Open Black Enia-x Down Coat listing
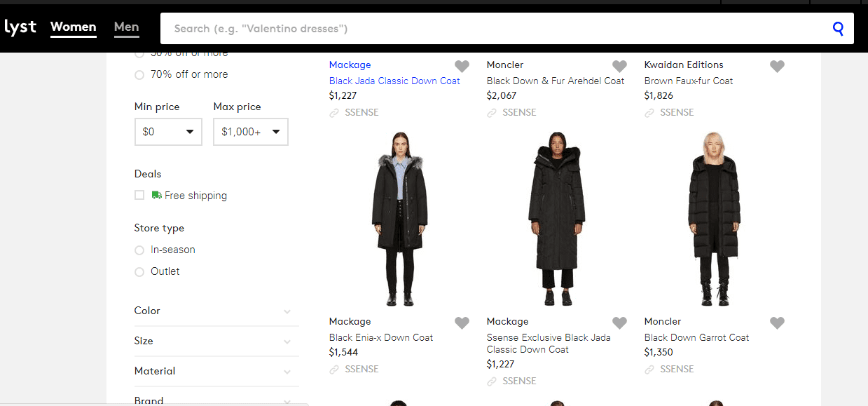 (381, 337)
